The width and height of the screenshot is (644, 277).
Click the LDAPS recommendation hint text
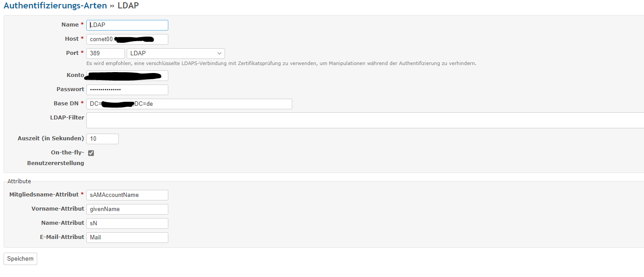(x=281, y=64)
